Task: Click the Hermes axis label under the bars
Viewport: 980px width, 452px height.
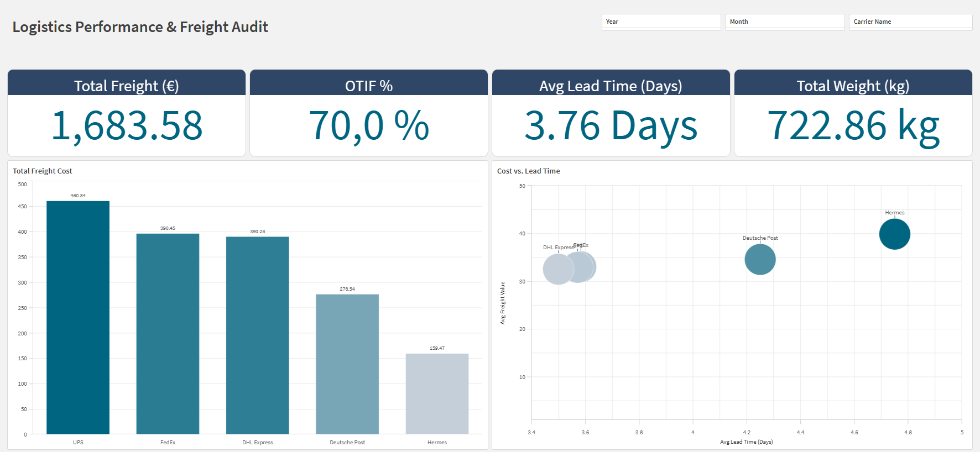Action: point(437,443)
